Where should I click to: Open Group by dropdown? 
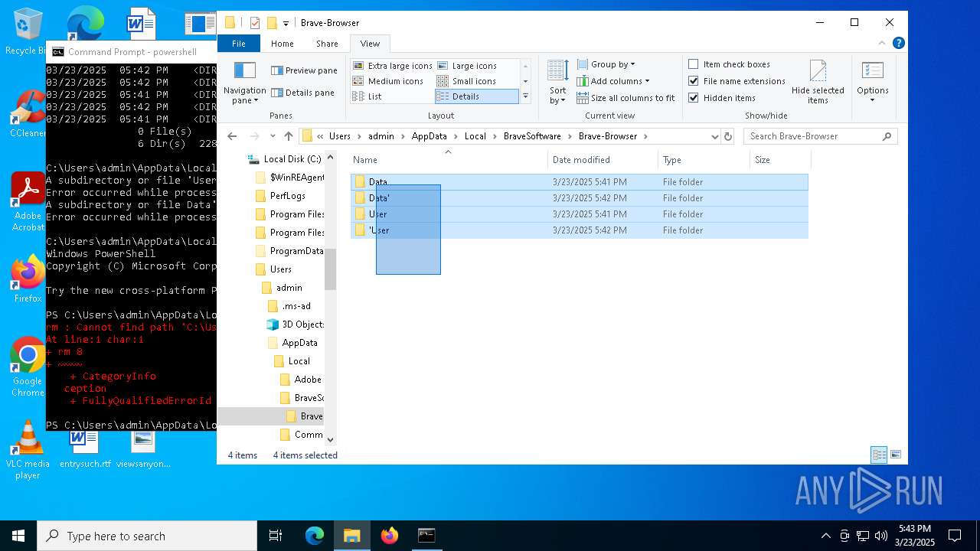click(x=606, y=64)
